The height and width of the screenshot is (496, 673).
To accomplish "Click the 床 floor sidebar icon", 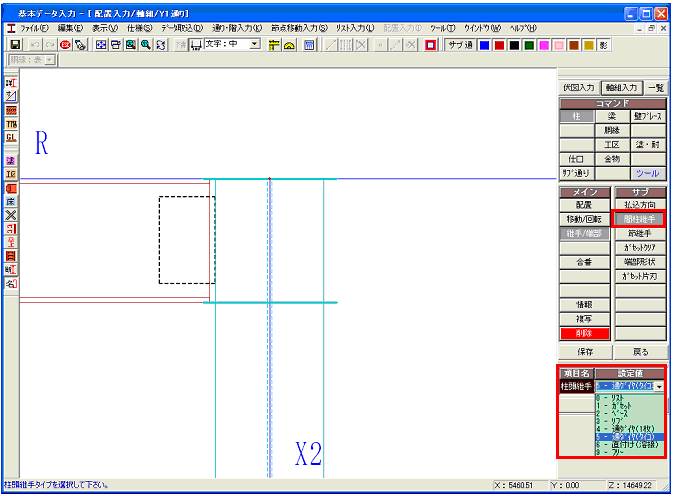I will [x=11, y=201].
